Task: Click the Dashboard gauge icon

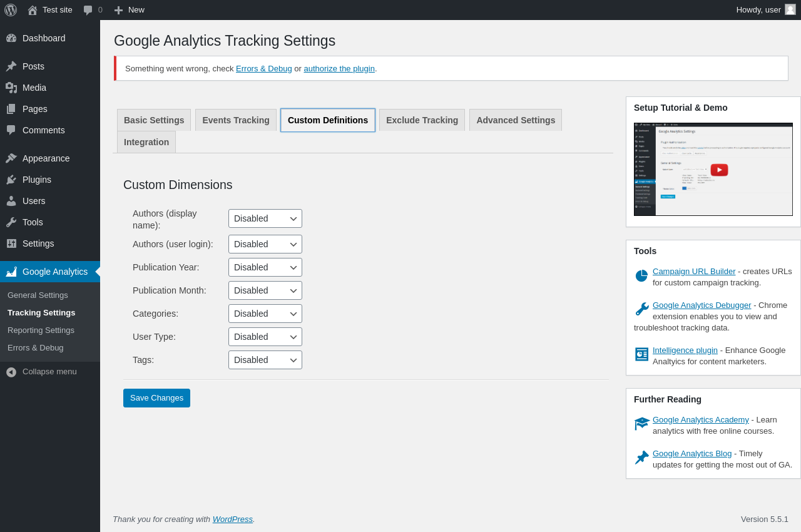Action: (11, 38)
